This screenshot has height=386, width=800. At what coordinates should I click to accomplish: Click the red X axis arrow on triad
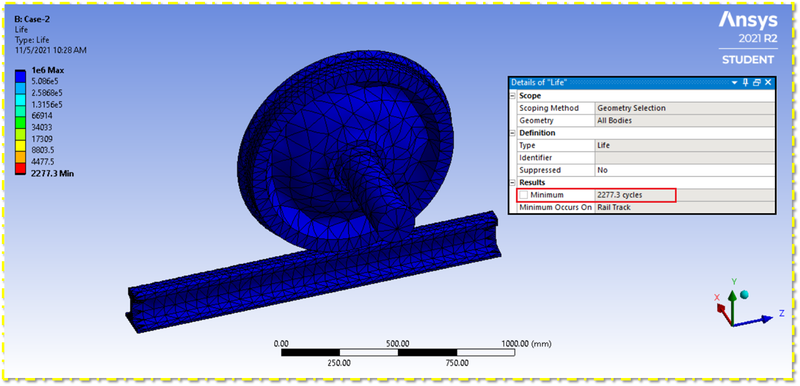[x=723, y=314]
